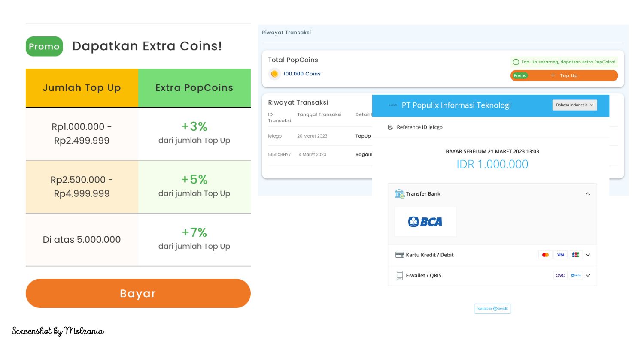The height and width of the screenshot is (343, 644).
Task: Click the +3% bonus value
Action: click(194, 126)
